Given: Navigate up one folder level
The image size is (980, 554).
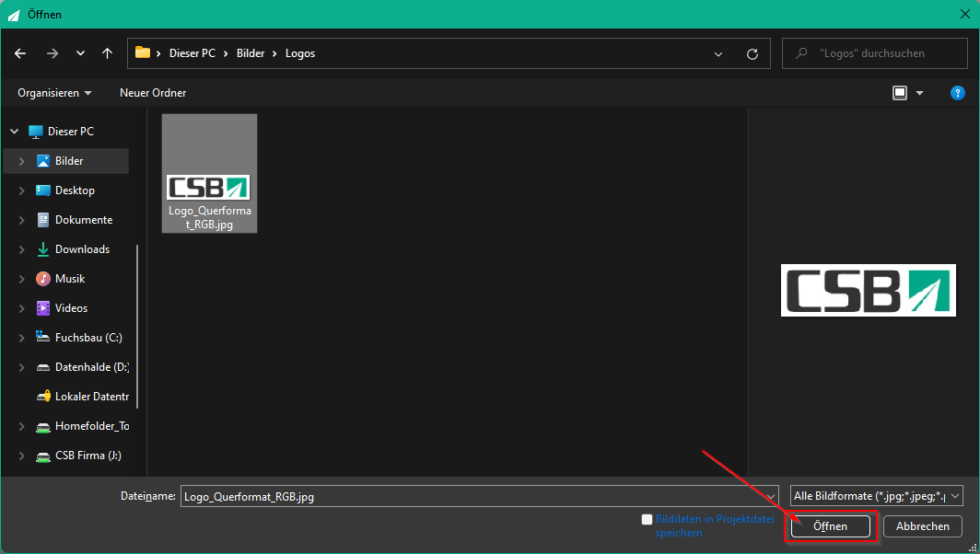Looking at the screenshot, I should (108, 53).
